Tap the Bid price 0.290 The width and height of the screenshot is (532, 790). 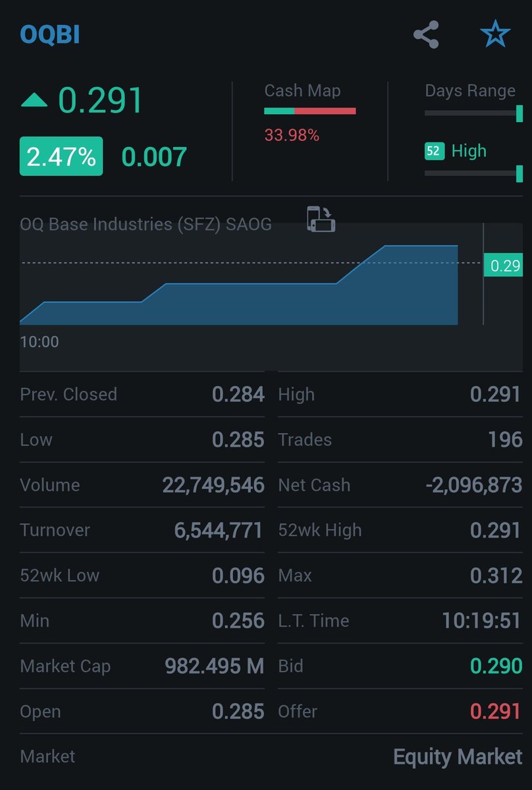[x=496, y=666]
